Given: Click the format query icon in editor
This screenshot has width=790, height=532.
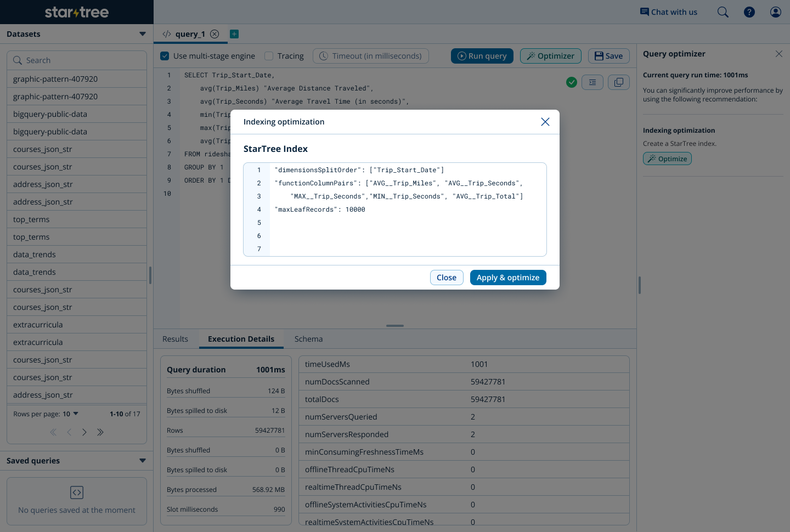Looking at the screenshot, I should 592,82.
